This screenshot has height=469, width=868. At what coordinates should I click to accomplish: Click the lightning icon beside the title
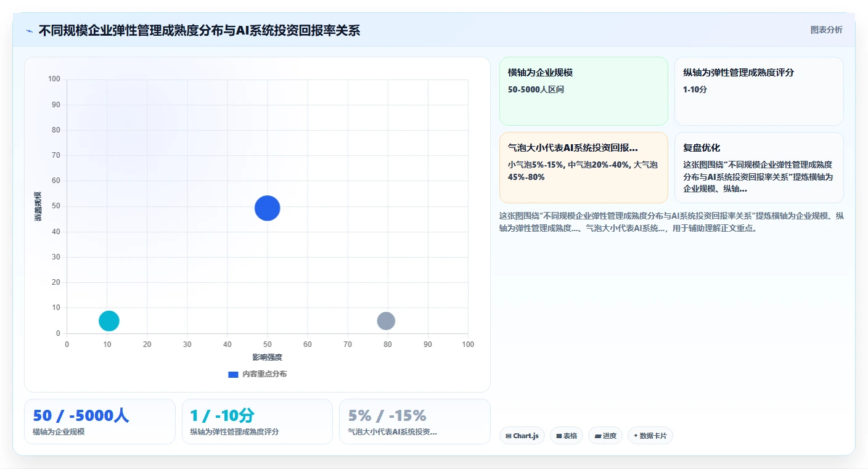tap(29, 31)
